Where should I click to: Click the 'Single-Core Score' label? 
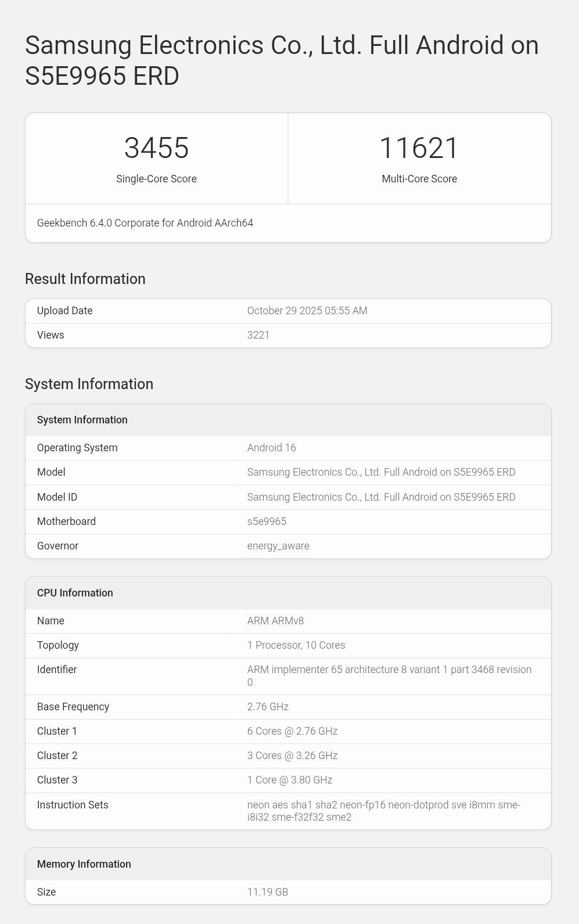(156, 179)
